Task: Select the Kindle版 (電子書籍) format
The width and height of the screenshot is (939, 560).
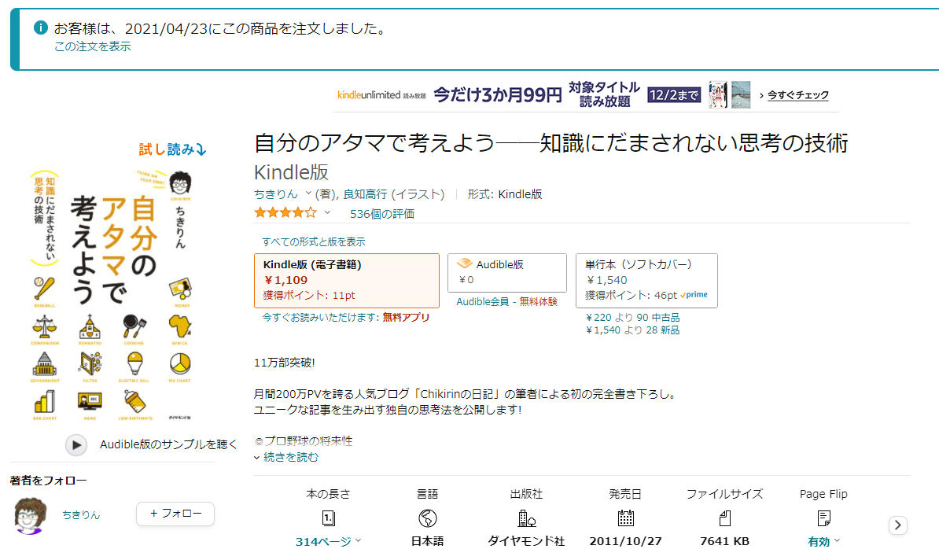Action: [347, 280]
